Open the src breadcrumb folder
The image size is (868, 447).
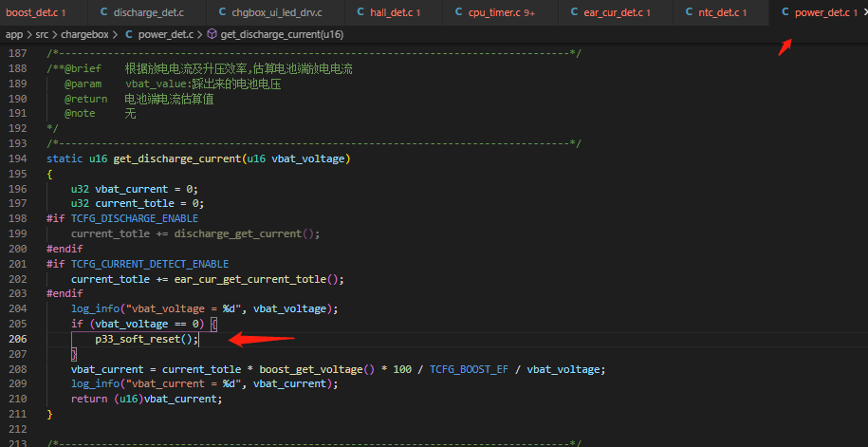point(43,34)
